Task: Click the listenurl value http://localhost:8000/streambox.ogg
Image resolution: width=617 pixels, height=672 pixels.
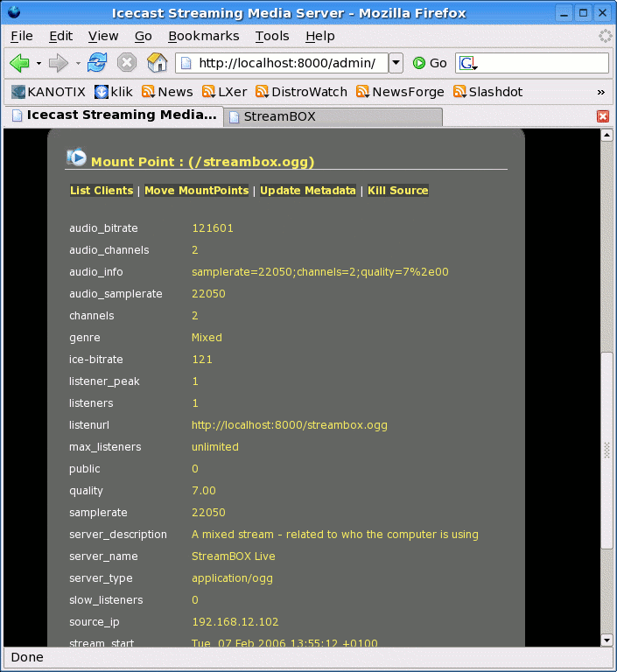Action: (290, 425)
